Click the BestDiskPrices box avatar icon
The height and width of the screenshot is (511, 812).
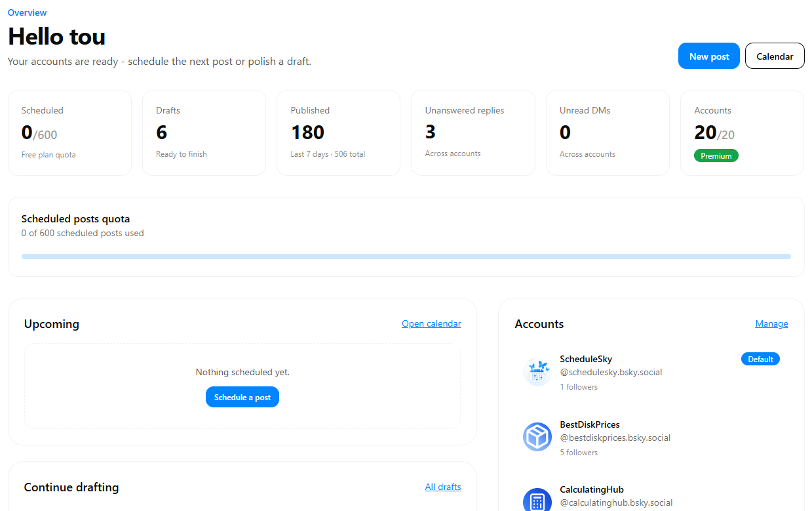point(537,437)
